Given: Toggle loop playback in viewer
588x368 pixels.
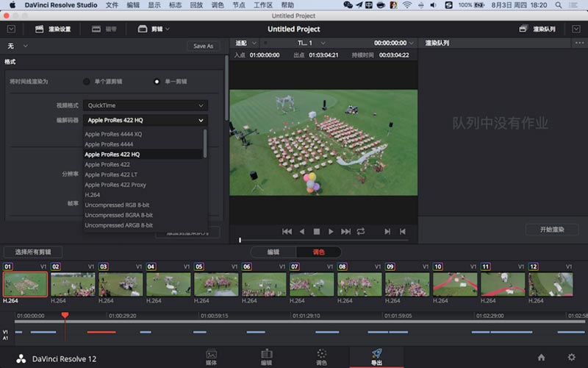Looking at the screenshot, I should (361, 231).
